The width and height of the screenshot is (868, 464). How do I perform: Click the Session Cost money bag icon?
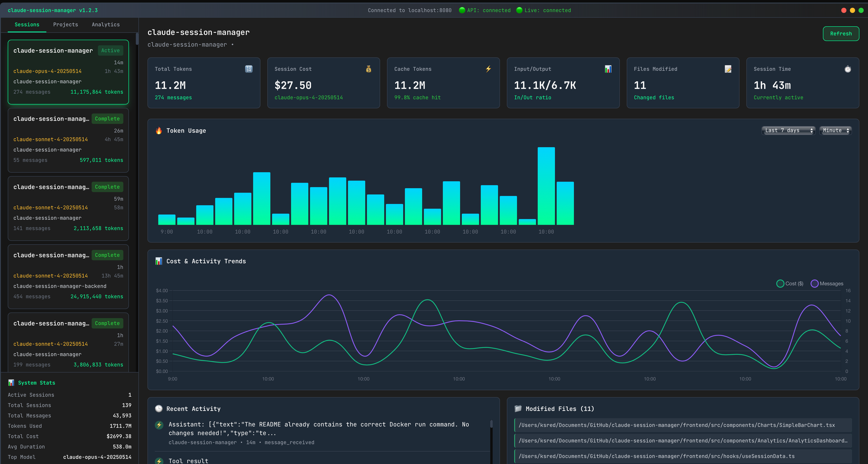(368, 69)
